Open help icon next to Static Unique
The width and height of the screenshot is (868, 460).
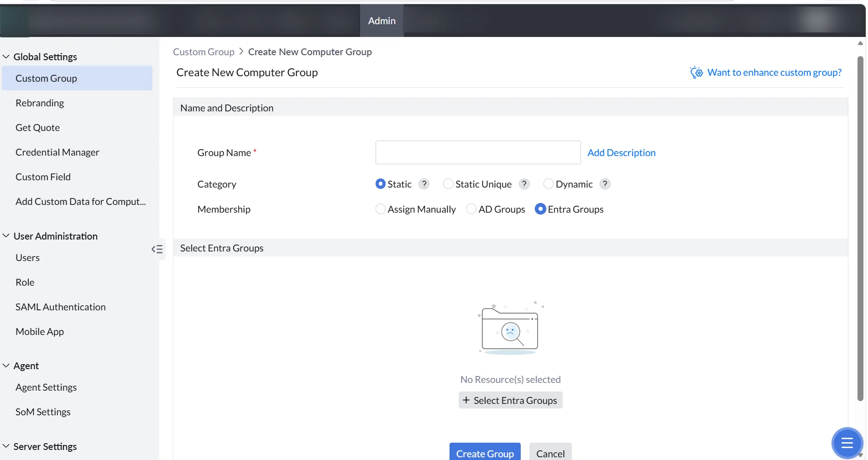(x=524, y=184)
